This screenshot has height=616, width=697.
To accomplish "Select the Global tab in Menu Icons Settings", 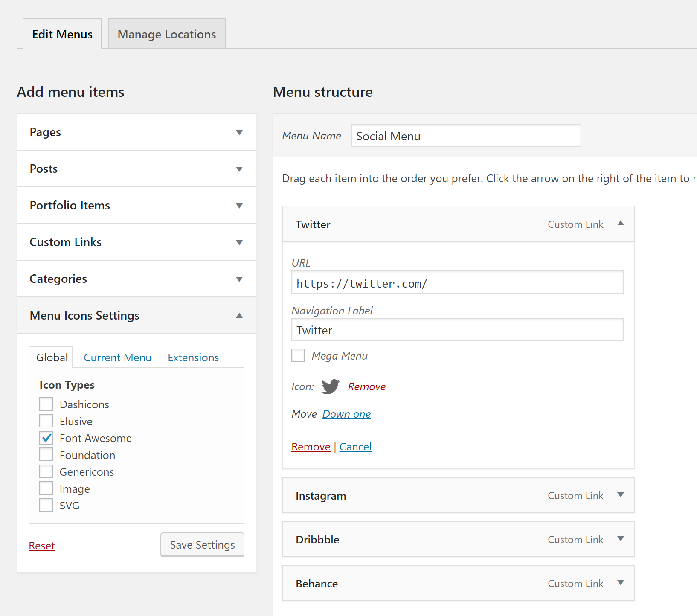I will [x=52, y=357].
